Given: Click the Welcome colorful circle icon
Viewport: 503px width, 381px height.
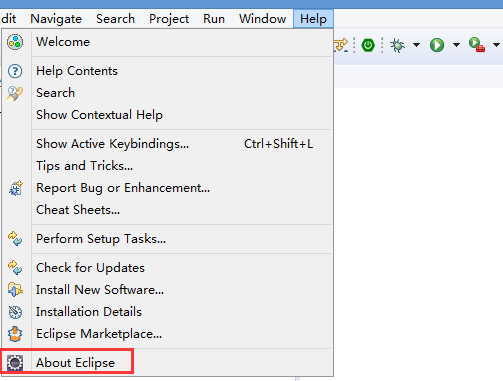Looking at the screenshot, I should 15,42.
